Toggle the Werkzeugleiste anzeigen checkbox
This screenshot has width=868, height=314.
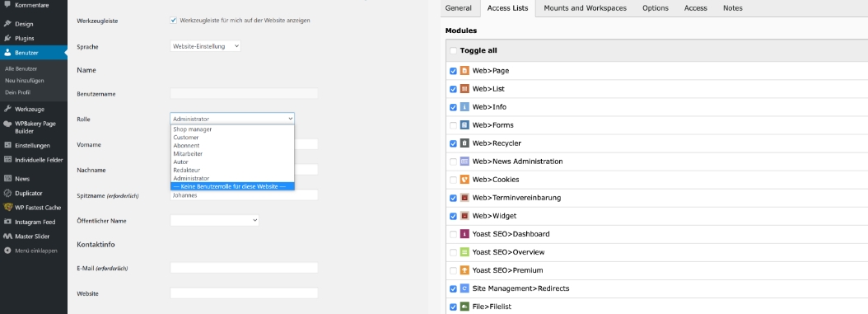pyautogui.click(x=174, y=21)
